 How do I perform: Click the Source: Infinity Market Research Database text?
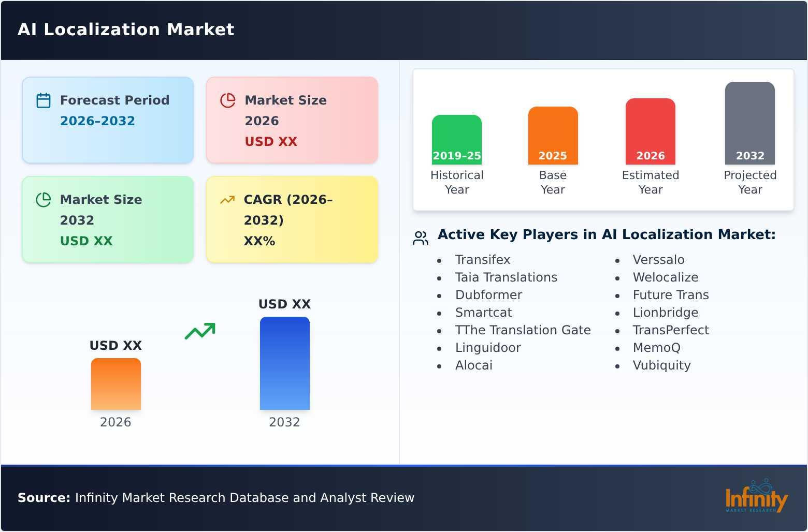(x=216, y=498)
